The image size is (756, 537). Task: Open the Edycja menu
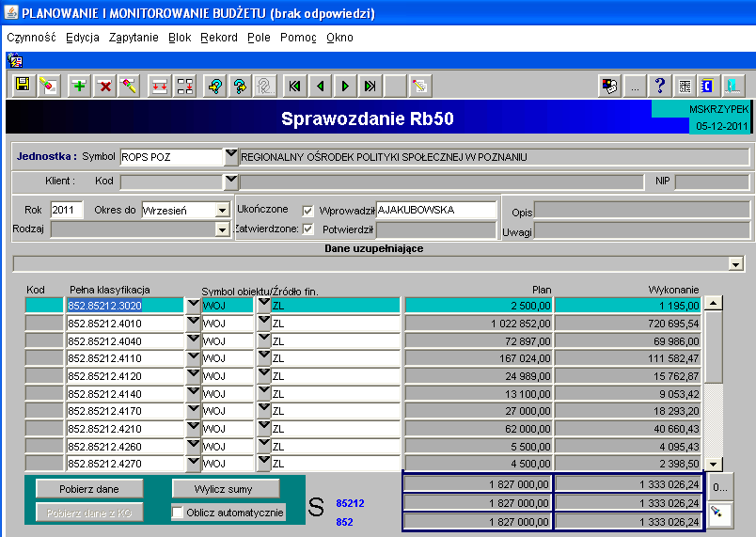click(83, 38)
